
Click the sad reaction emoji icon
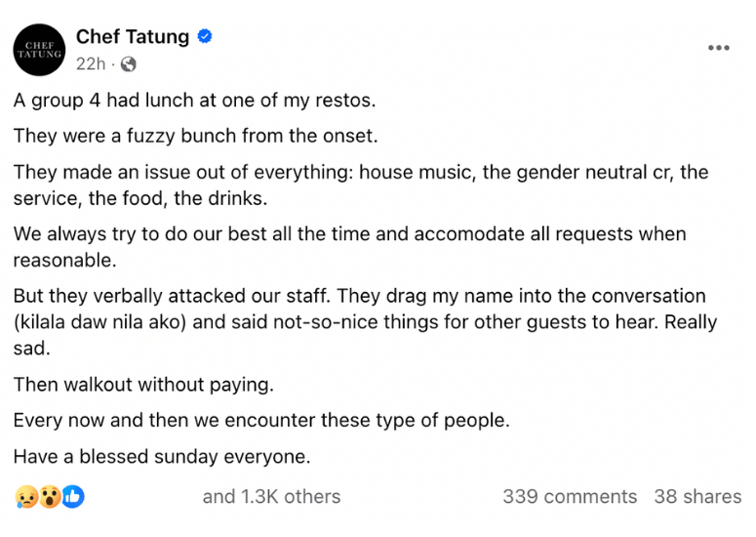[26, 496]
